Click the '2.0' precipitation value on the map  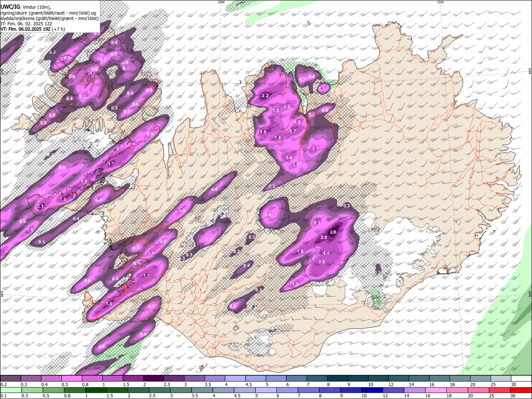(324, 237)
